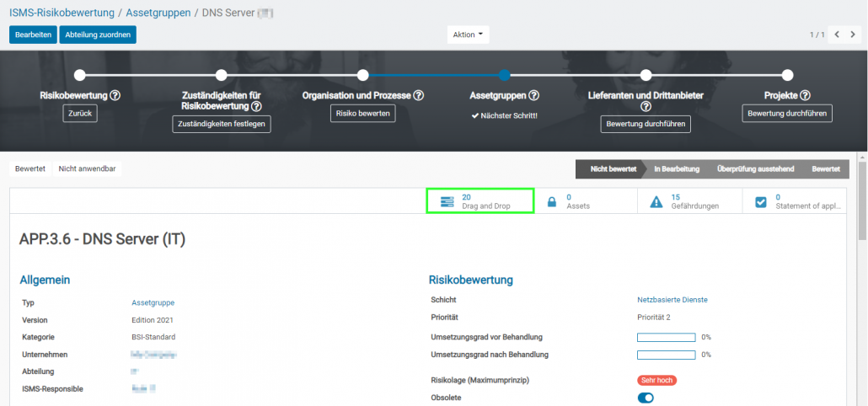The width and height of the screenshot is (868, 406).
Task: Click help icon beside Organisation und Prozesse
Action: click(x=418, y=95)
